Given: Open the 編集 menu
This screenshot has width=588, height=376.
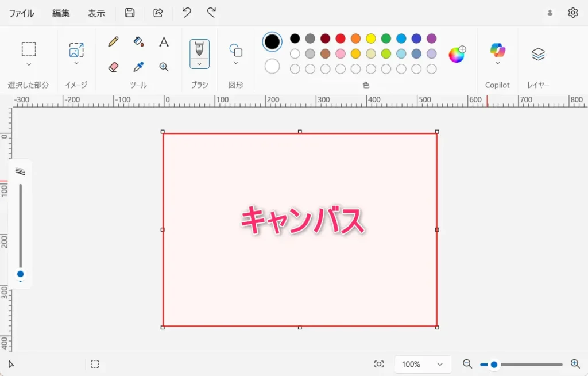Looking at the screenshot, I should pos(61,13).
